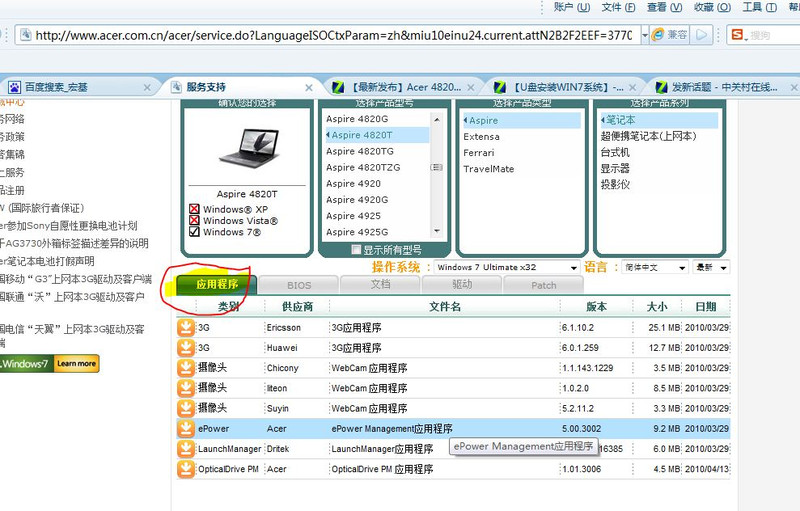Click download icon for Chicony WebCam
This screenshot has height=511, width=800.
point(186,367)
